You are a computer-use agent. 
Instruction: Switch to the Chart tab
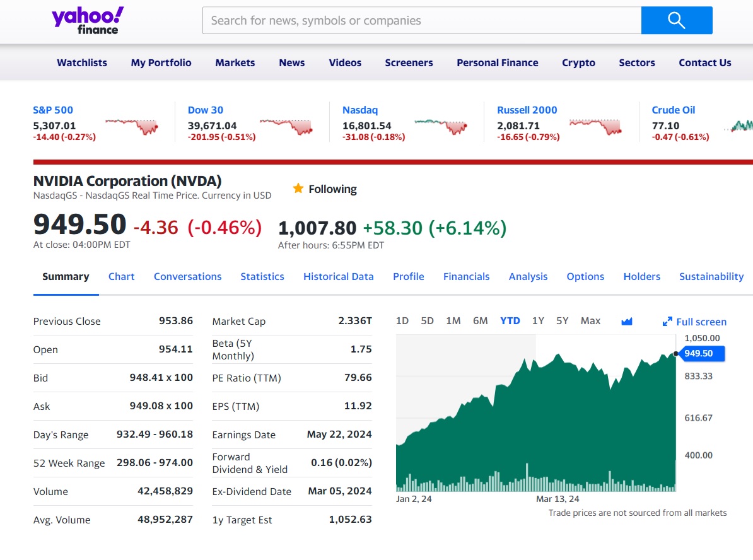point(122,277)
